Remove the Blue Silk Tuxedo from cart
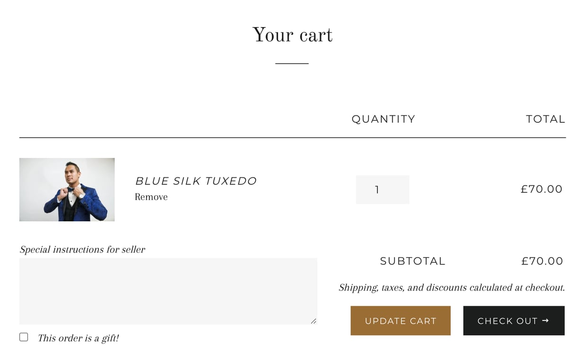 click(x=151, y=197)
